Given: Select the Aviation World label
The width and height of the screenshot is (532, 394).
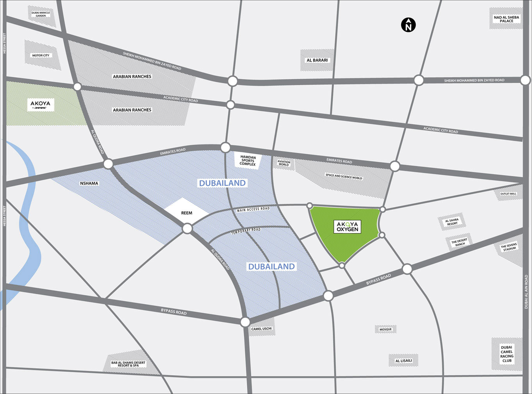Looking at the screenshot, I should (x=284, y=163).
